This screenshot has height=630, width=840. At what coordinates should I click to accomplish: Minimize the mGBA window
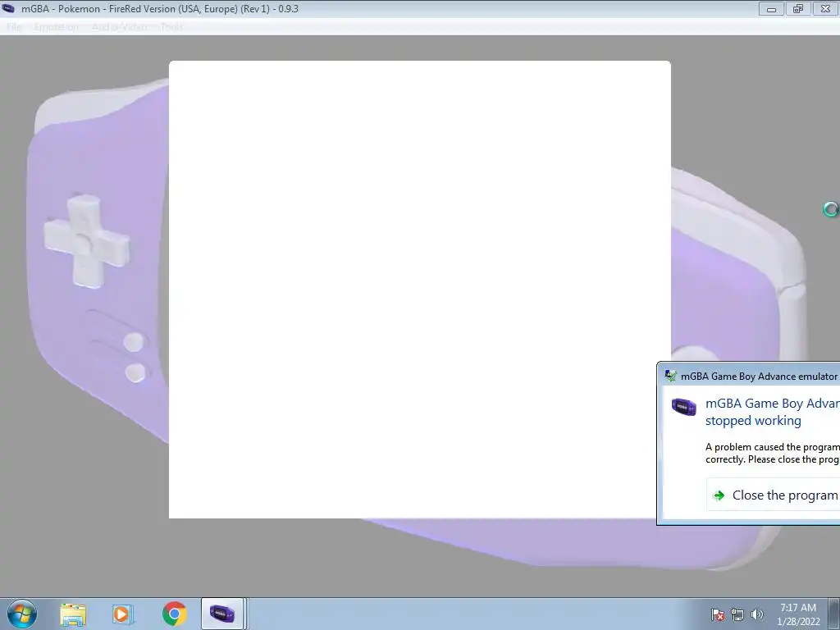[x=771, y=9]
